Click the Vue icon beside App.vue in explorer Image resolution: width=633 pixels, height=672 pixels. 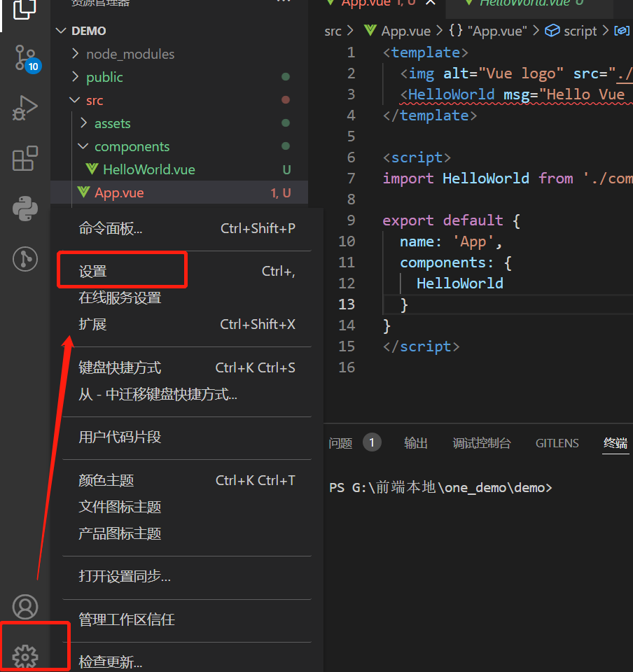[83, 192]
